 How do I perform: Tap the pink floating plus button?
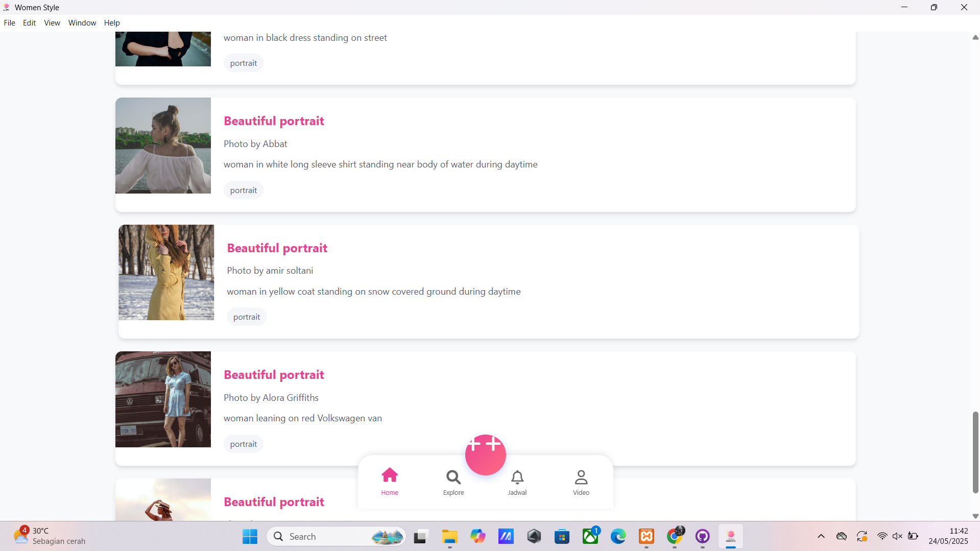pyautogui.click(x=486, y=454)
